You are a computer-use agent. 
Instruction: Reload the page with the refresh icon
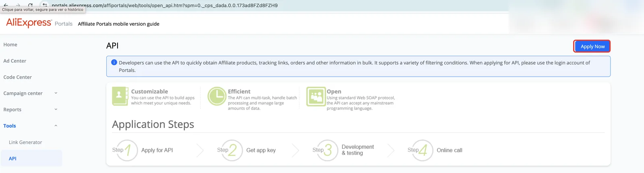(31, 5)
